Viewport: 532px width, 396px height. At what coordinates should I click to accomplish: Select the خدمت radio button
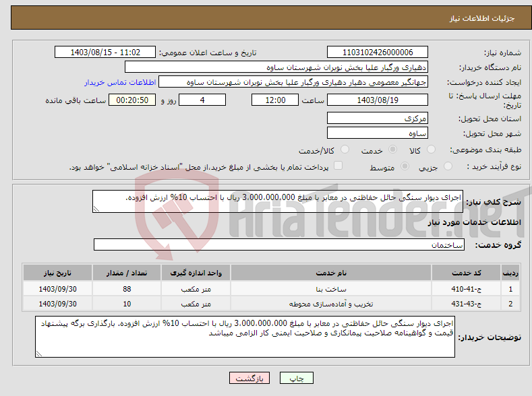(x=392, y=150)
